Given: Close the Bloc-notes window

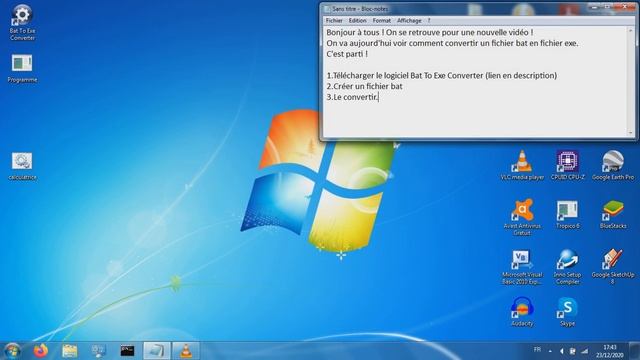Looking at the screenshot, I should click(624, 7).
